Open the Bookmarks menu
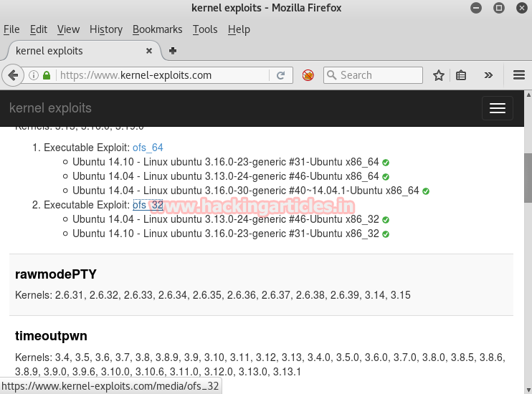532x394 pixels. click(158, 29)
